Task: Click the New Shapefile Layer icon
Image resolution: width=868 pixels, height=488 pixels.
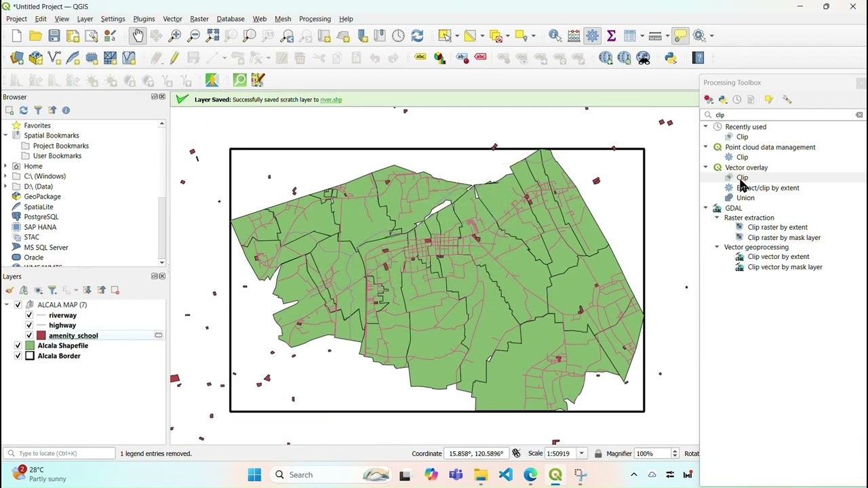Action: (54, 58)
